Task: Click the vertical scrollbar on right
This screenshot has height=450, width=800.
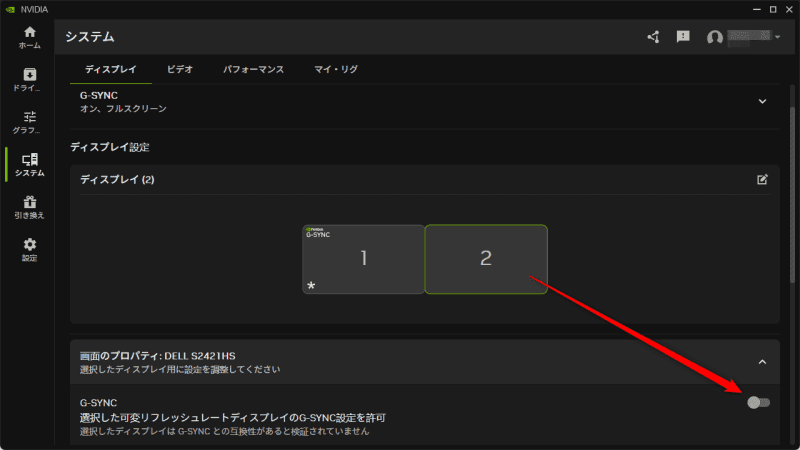Action: pos(793,200)
